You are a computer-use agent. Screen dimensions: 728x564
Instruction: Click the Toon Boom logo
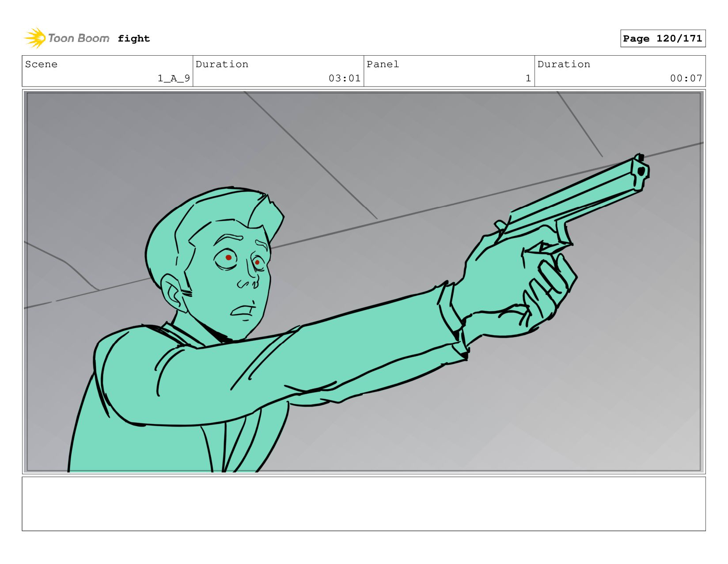click(x=66, y=38)
